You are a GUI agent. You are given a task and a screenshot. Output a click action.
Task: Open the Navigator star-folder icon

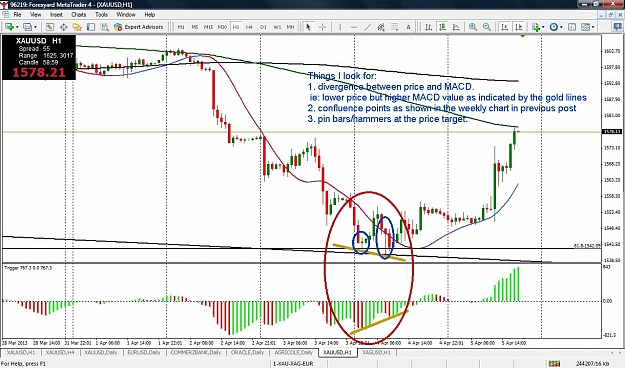point(77,27)
